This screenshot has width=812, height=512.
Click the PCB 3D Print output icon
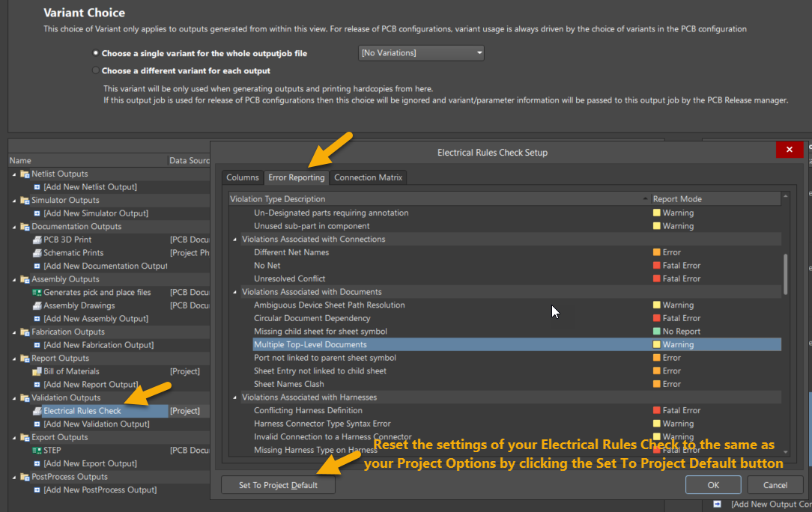click(x=37, y=240)
